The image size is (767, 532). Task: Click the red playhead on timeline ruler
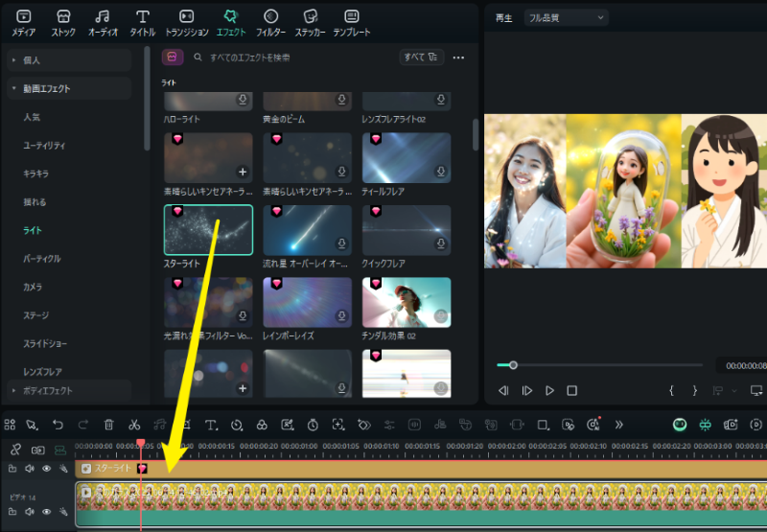tap(141, 444)
